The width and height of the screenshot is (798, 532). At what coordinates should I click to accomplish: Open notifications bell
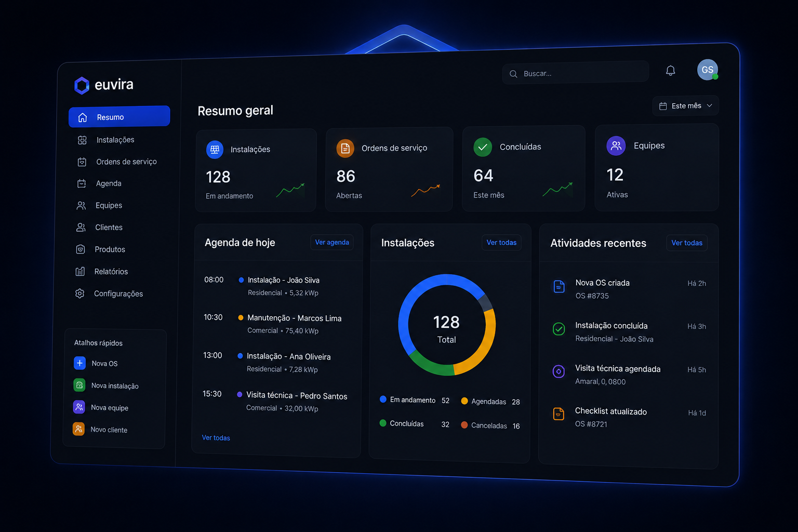tap(671, 71)
